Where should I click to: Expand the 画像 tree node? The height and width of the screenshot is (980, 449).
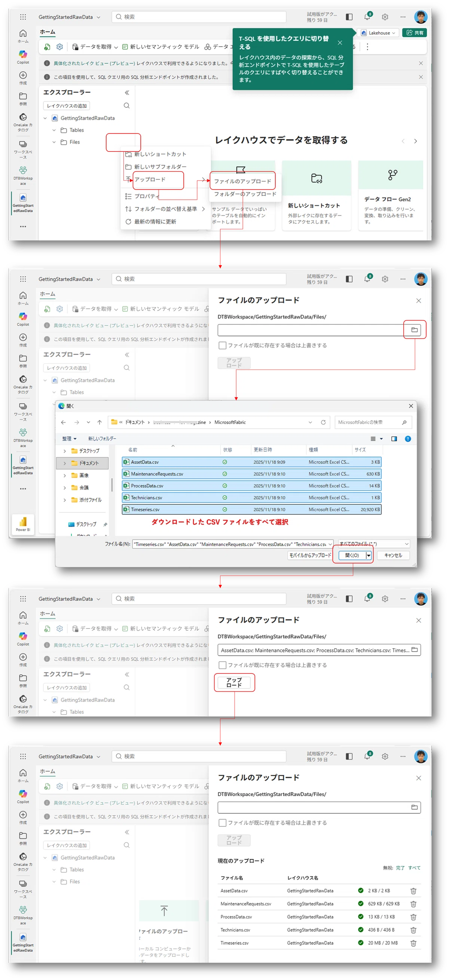(65, 475)
